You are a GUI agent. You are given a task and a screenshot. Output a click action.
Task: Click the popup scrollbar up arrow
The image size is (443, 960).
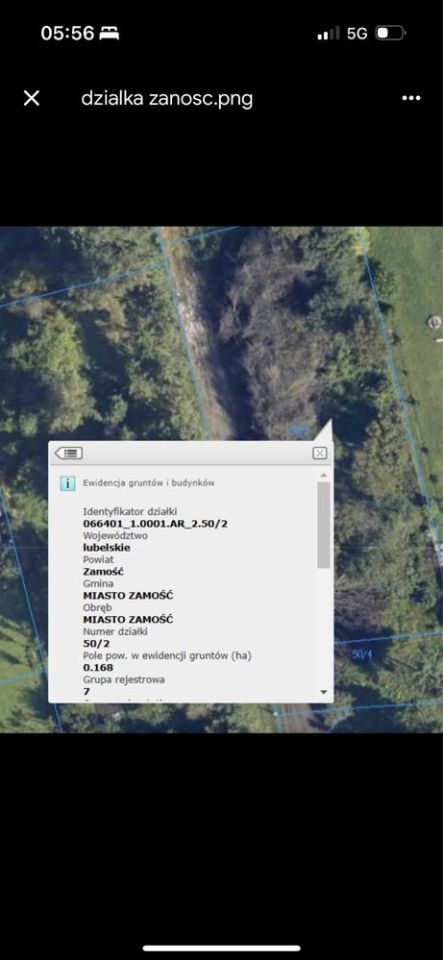coord(324,475)
